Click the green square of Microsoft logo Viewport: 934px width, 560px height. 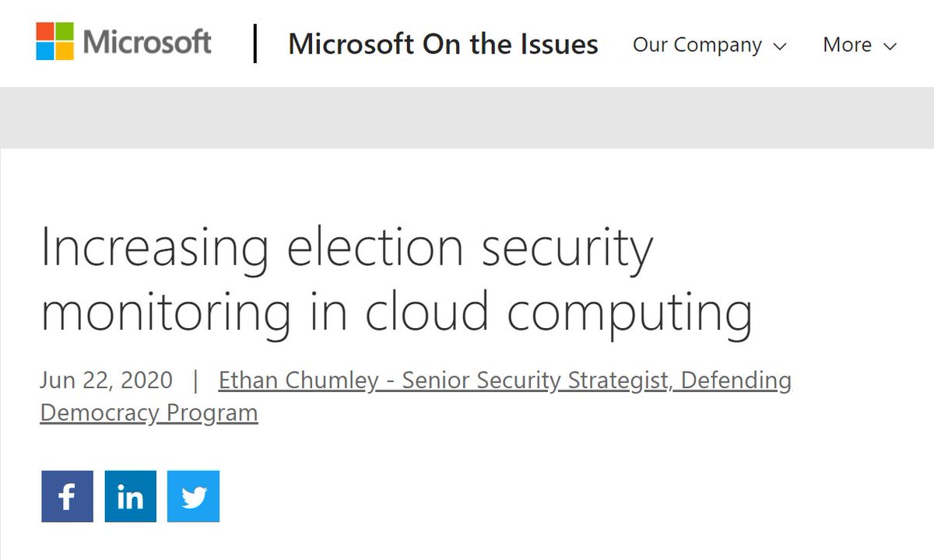click(x=65, y=31)
